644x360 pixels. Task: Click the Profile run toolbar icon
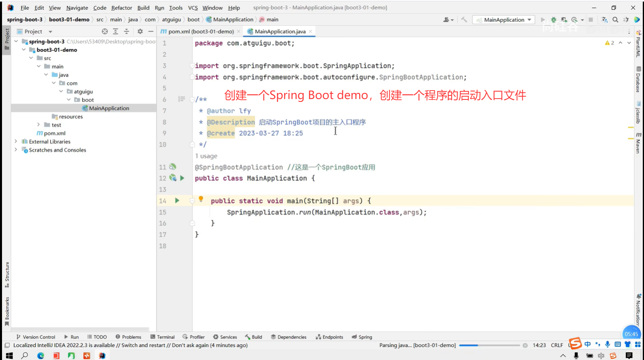(574, 19)
